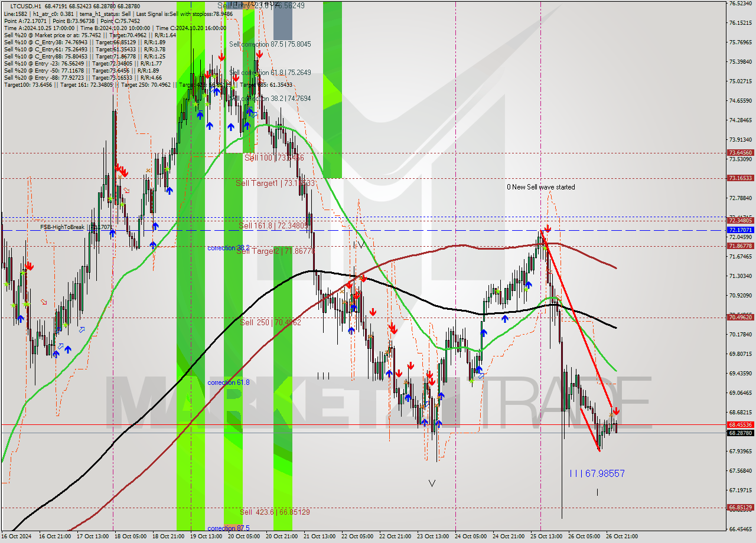The width and height of the screenshot is (756, 543).
Task: Click the 71.30340 price scale value
Action: (x=740, y=276)
